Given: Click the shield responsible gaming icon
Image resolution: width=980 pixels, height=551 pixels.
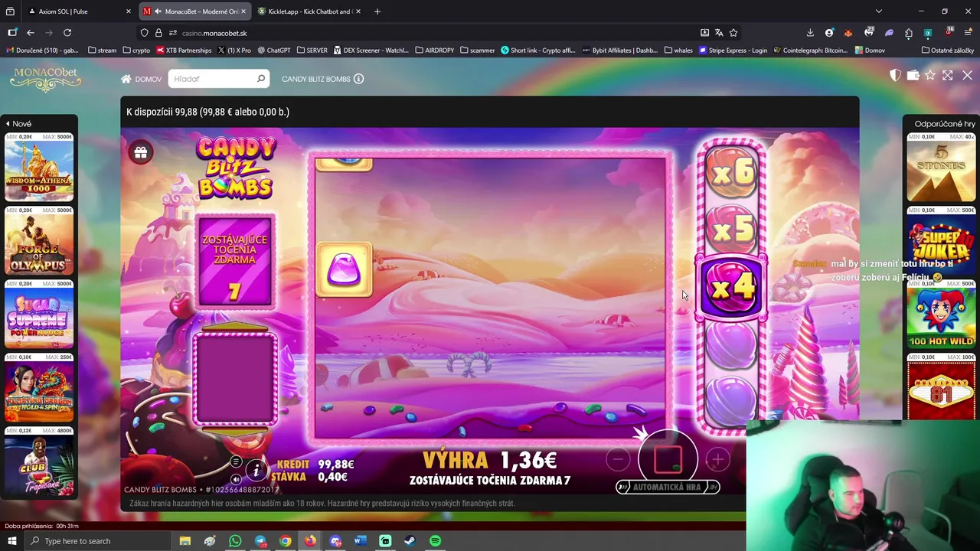Looking at the screenshot, I should click(895, 75).
